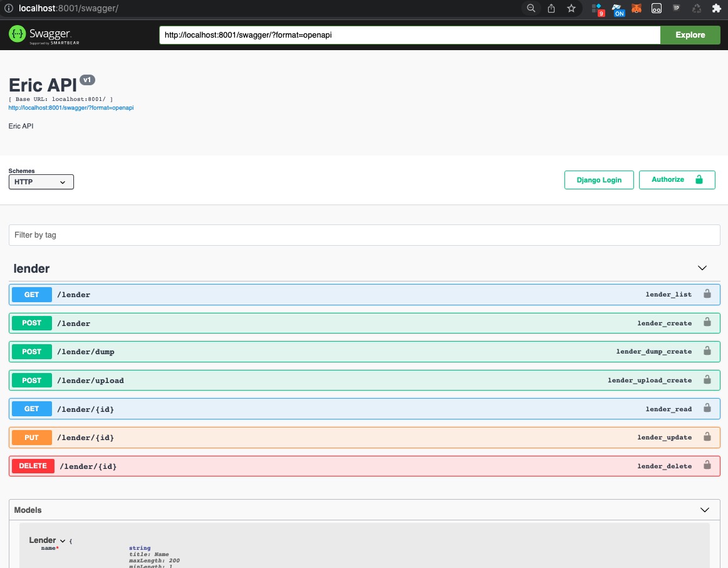
Task: Click the v1 version badge
Action: tap(87, 80)
